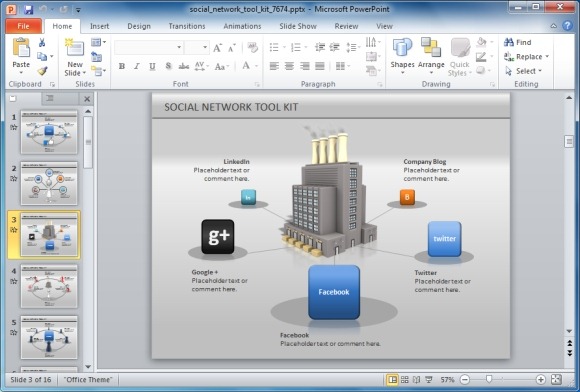Click the Shape Outline pencil icon
This screenshot has height=392, width=580.
(x=481, y=56)
